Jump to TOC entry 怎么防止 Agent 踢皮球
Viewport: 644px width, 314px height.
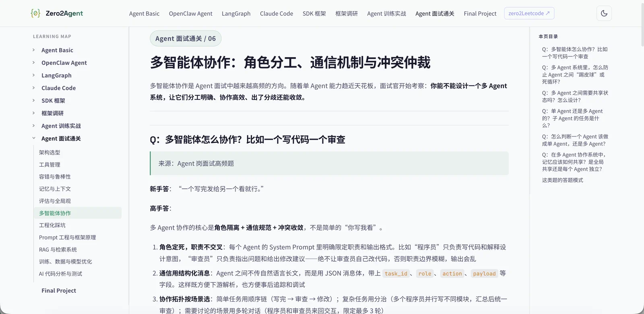(575, 74)
